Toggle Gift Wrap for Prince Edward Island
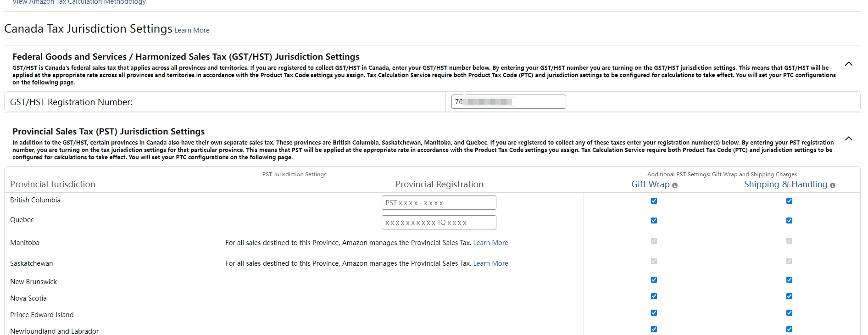This screenshot has height=335, width=868. (x=654, y=313)
